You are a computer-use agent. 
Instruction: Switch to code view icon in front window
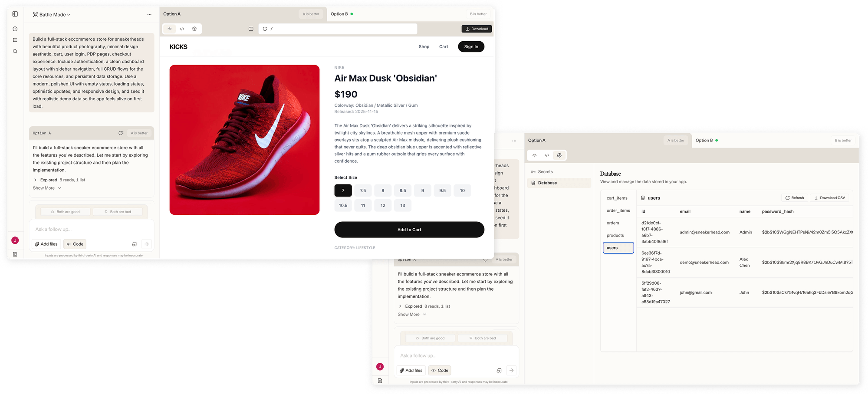click(x=182, y=29)
